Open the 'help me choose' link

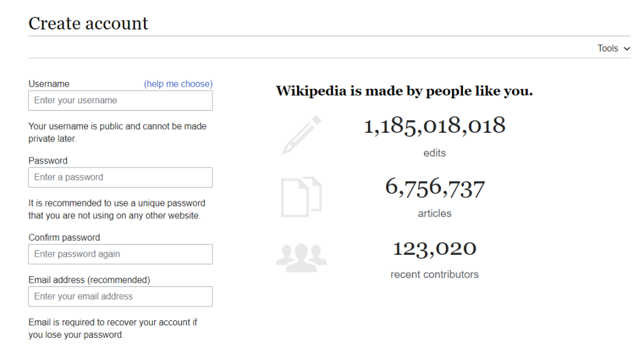(178, 84)
